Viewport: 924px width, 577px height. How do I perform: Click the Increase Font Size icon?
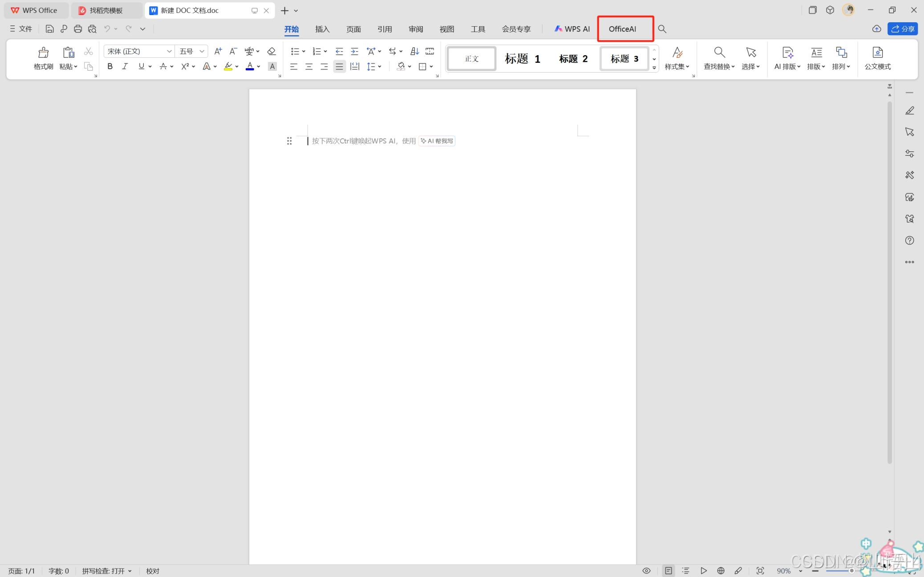click(x=218, y=51)
